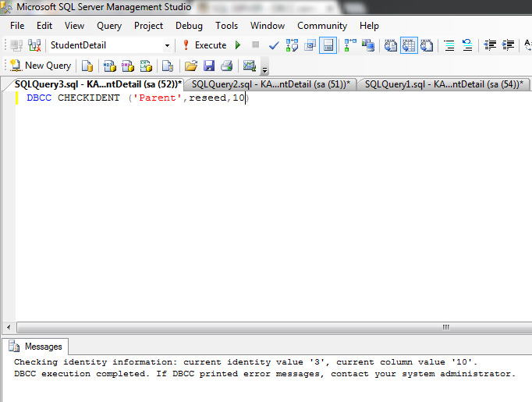Open the View menu
This screenshot has width=532, height=402.
[74, 26]
